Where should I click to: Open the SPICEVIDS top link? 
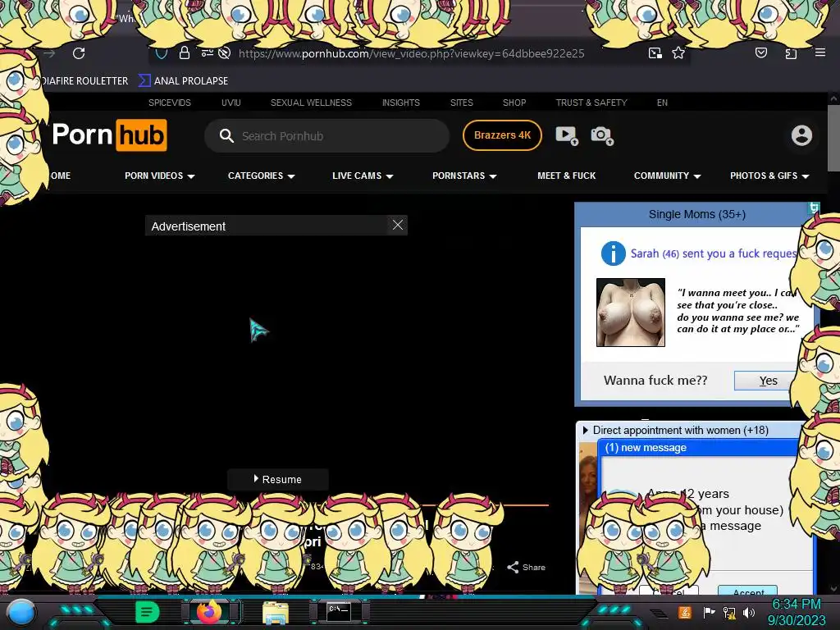(x=169, y=103)
